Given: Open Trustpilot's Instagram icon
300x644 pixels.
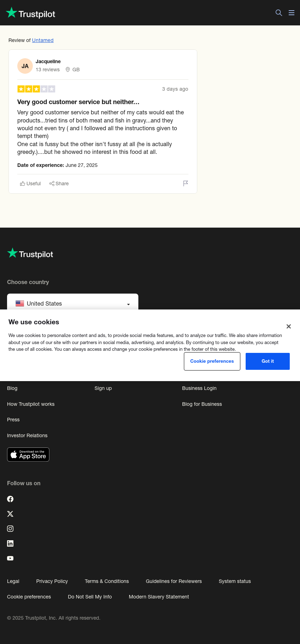Looking at the screenshot, I should tap(10, 529).
